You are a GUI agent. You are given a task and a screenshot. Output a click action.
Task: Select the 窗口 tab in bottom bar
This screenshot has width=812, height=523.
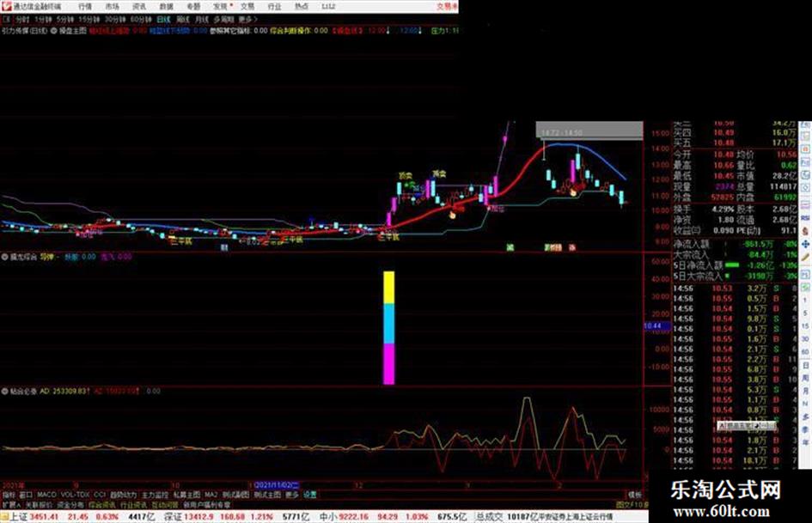[x=26, y=495]
